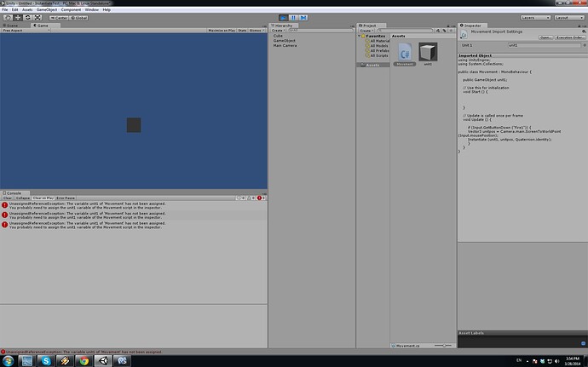Image resolution: width=588 pixels, height=367 pixels.
Task: Toggle Error Pause in Console
Action: tap(66, 198)
